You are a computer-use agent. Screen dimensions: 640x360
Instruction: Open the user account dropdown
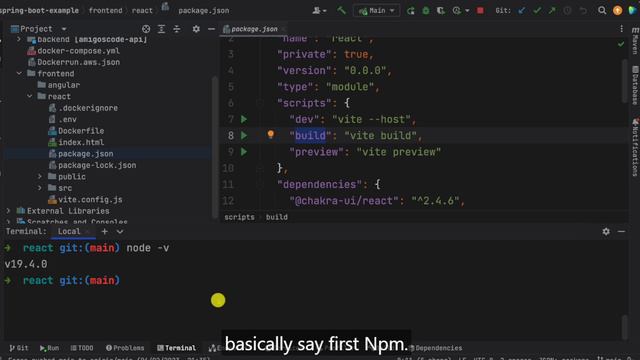coord(319,11)
